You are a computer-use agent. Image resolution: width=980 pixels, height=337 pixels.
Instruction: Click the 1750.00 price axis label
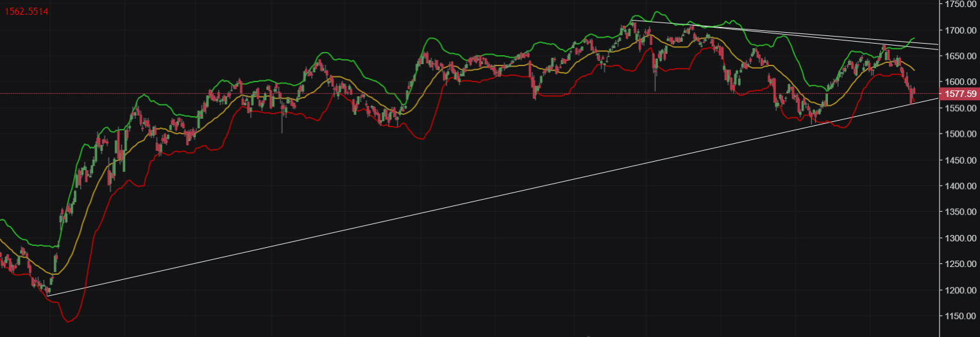coord(961,4)
